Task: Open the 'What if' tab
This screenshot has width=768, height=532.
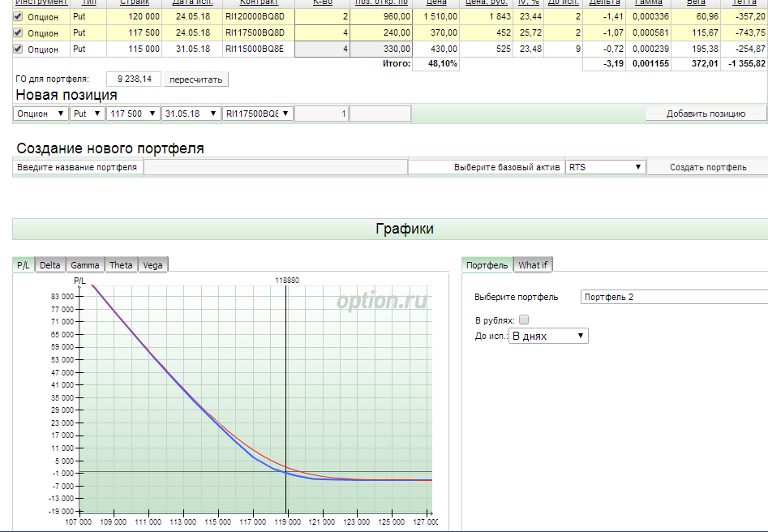Action: (x=533, y=265)
